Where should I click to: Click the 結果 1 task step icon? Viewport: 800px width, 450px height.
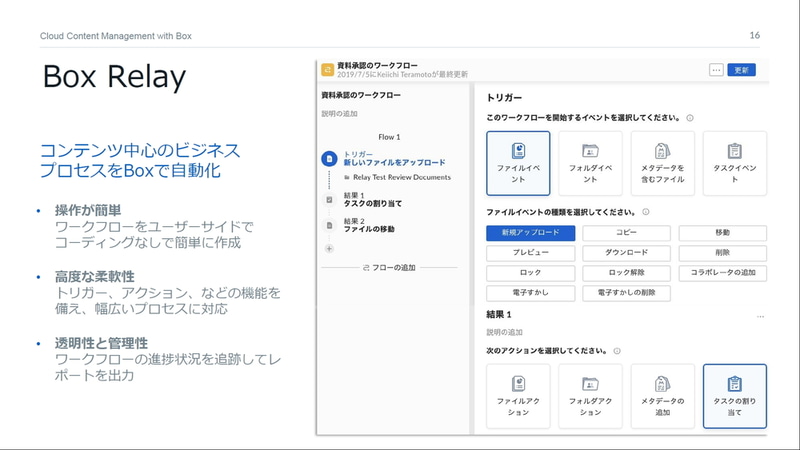329,199
